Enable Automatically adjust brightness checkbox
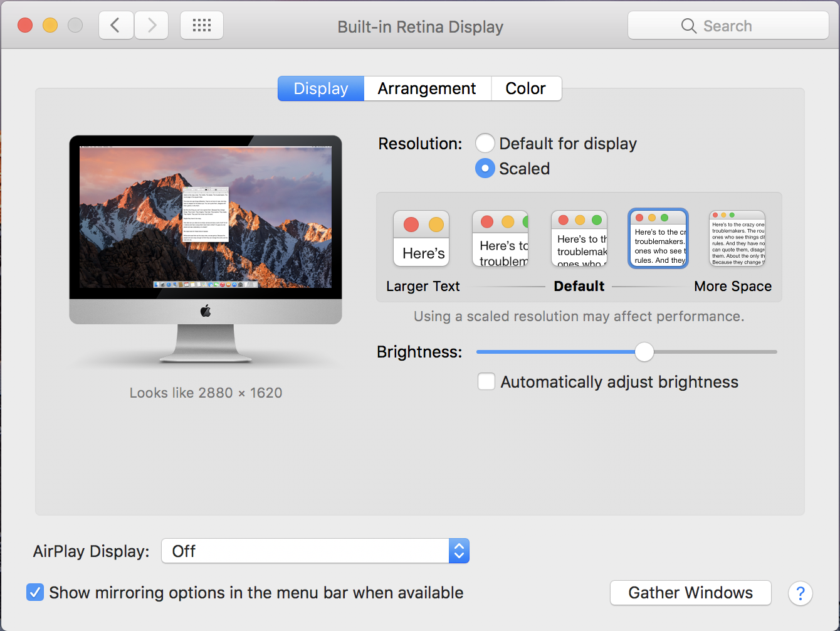This screenshot has height=631, width=840. click(486, 381)
